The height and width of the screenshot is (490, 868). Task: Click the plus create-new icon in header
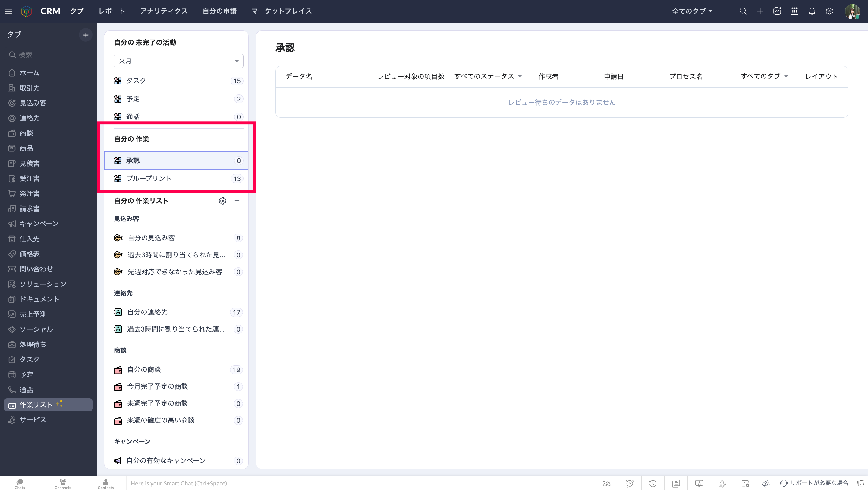click(x=760, y=11)
